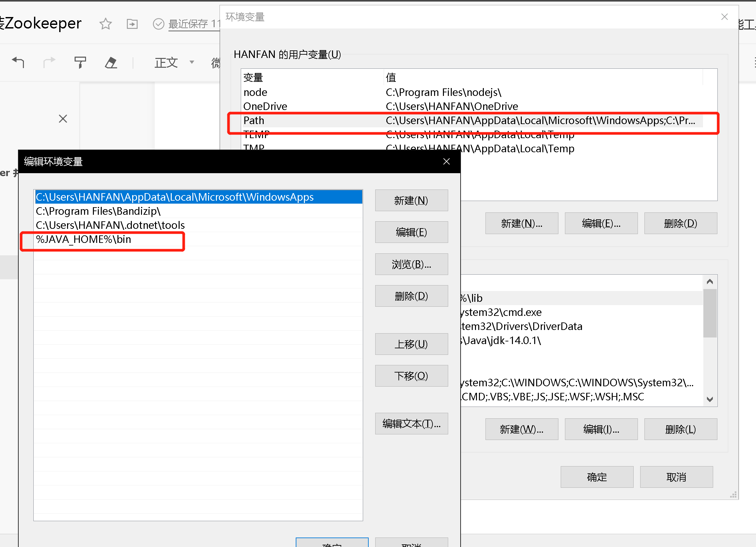Star the Zookeeper document as favorite
Image resolution: width=756 pixels, height=547 pixels.
tap(106, 24)
